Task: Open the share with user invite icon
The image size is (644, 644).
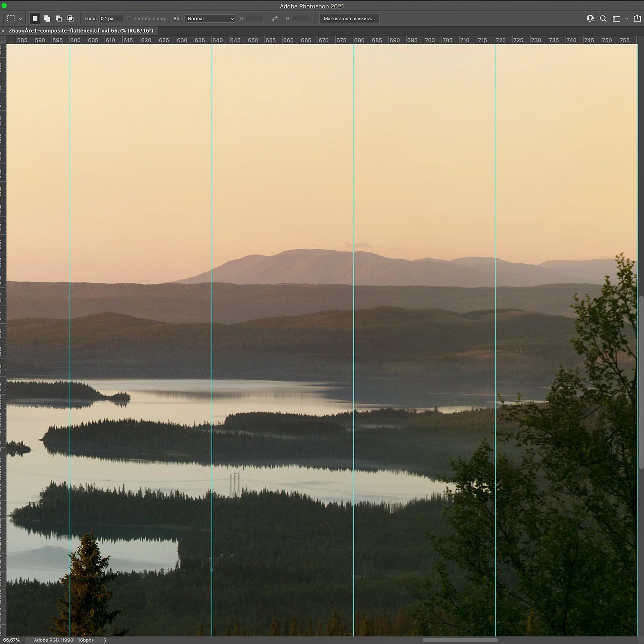Action: pyautogui.click(x=590, y=18)
